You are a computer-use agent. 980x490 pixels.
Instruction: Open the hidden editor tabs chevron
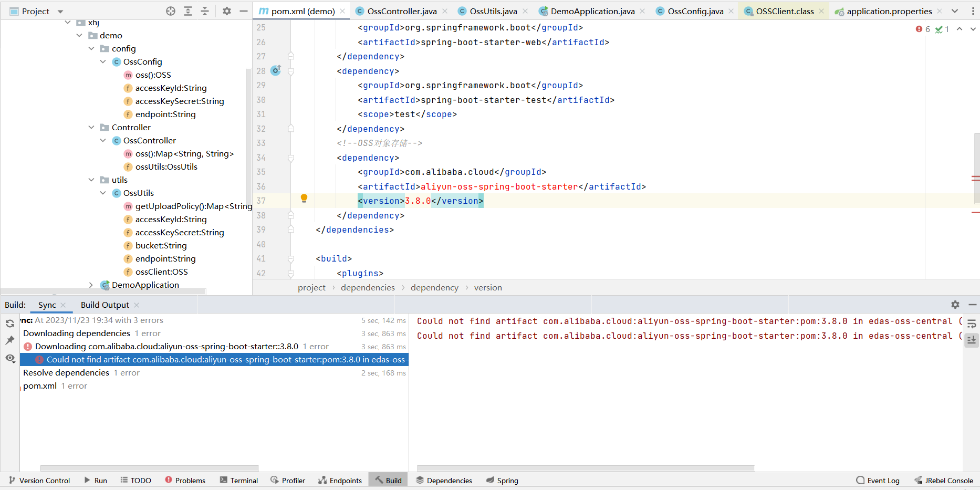pos(954,11)
